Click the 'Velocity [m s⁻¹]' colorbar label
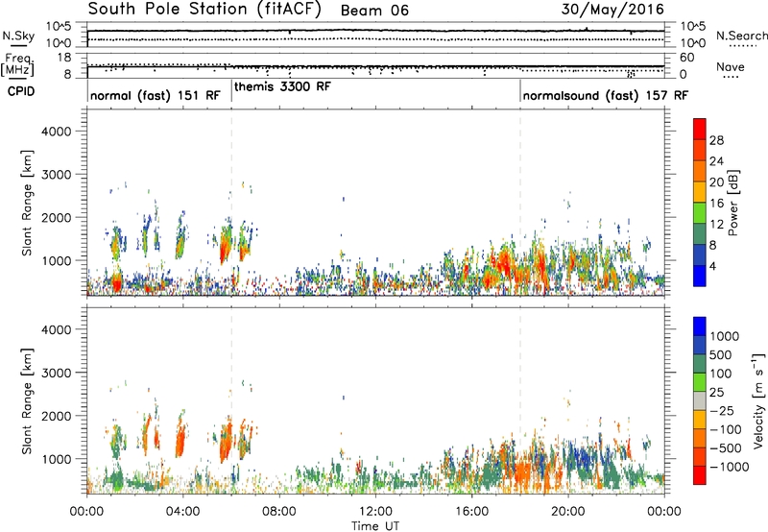The height and width of the screenshot is (532, 768). tap(758, 400)
